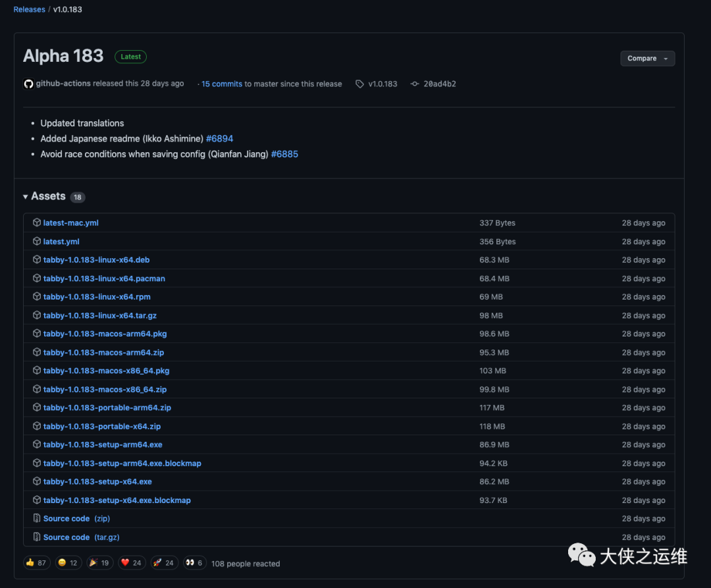
Task: Click package icon beside latest.yml
Action: pyautogui.click(x=37, y=241)
